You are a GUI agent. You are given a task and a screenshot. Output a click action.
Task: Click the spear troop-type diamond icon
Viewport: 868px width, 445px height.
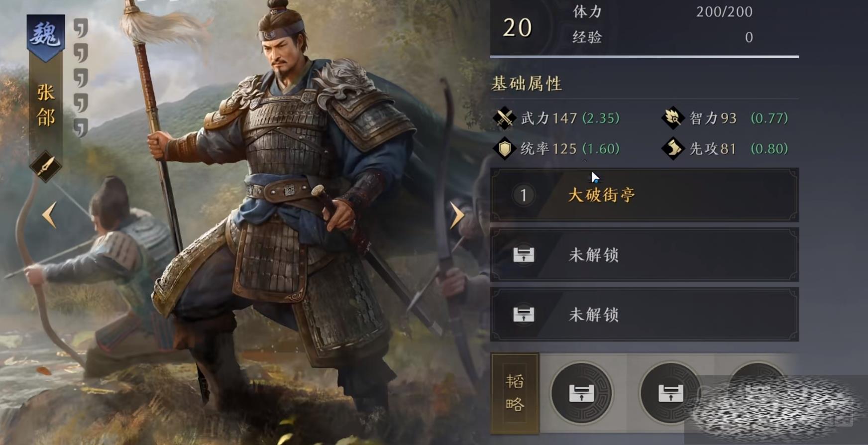point(45,167)
